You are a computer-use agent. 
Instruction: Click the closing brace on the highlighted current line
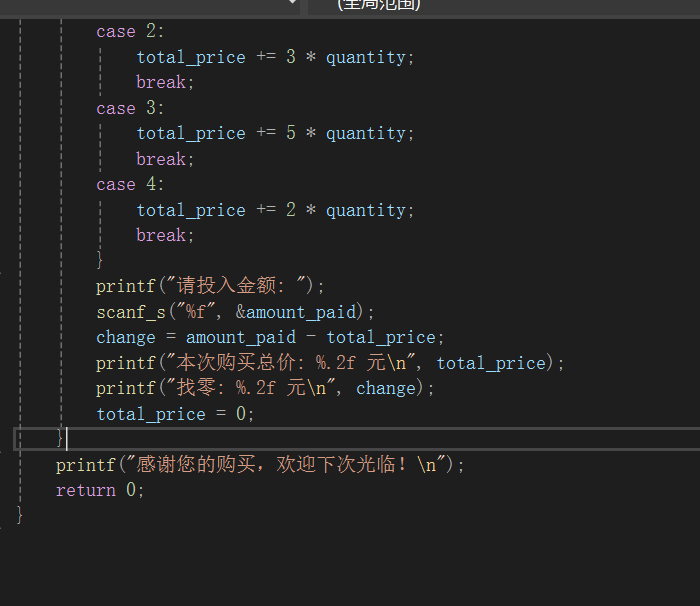pyautogui.click(x=59, y=438)
